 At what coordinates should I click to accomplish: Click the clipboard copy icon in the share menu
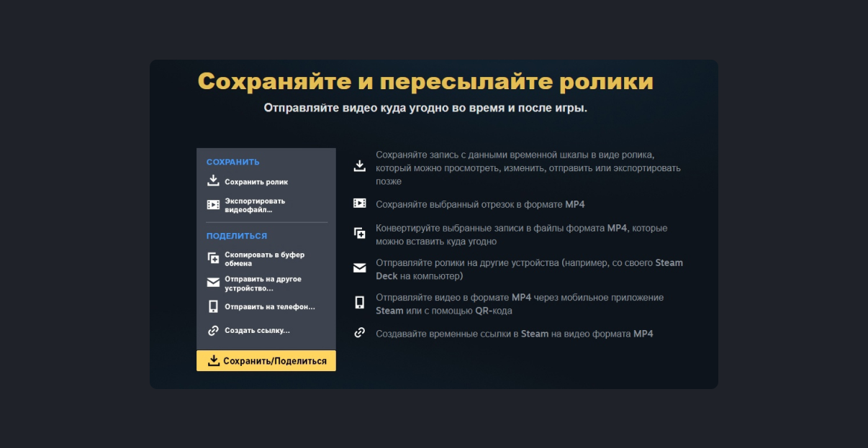213,259
